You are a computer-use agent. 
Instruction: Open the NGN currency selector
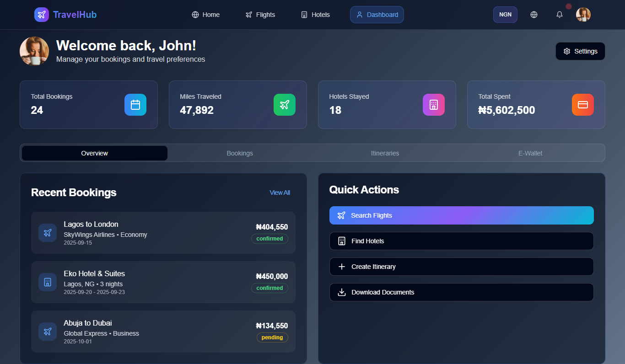505,15
